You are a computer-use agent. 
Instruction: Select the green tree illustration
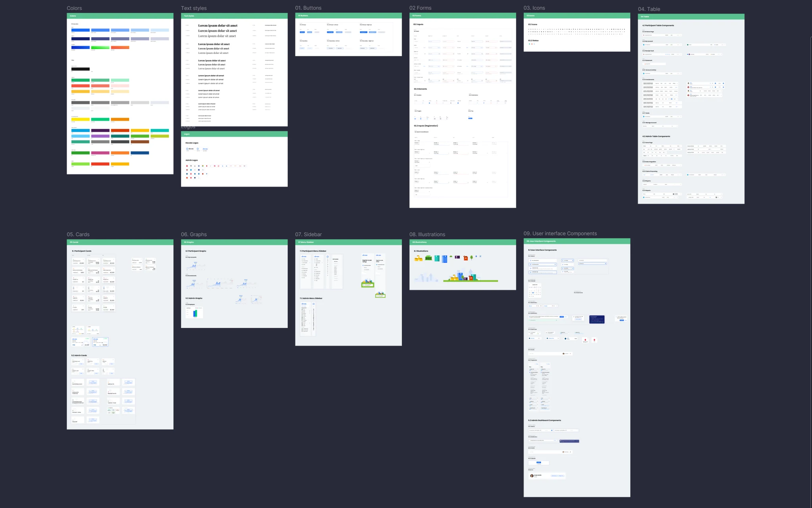click(471, 258)
